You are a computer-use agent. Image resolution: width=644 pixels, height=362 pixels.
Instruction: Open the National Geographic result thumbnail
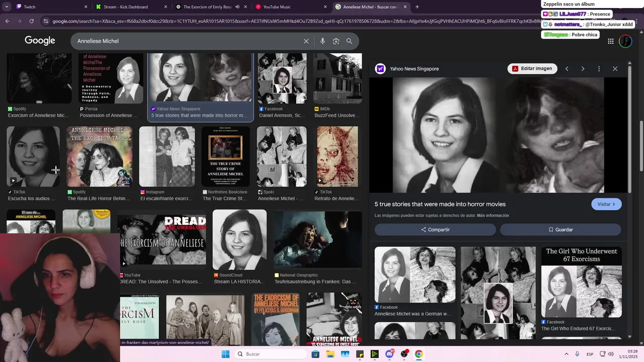pyautogui.click(x=318, y=240)
